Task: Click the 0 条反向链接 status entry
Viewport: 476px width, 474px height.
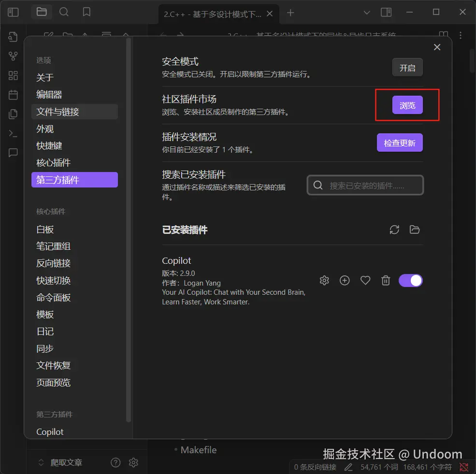Action: [315, 467]
